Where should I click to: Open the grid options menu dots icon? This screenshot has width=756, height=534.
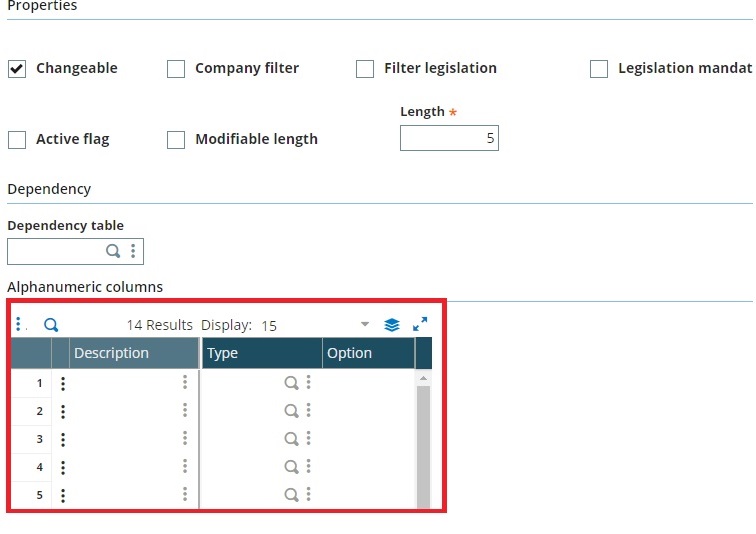point(18,324)
